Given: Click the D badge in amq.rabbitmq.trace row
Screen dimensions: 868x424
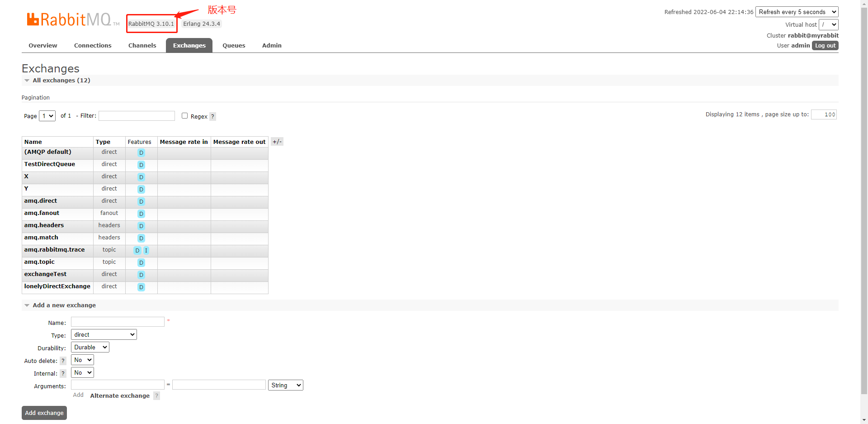Looking at the screenshot, I should point(137,251).
